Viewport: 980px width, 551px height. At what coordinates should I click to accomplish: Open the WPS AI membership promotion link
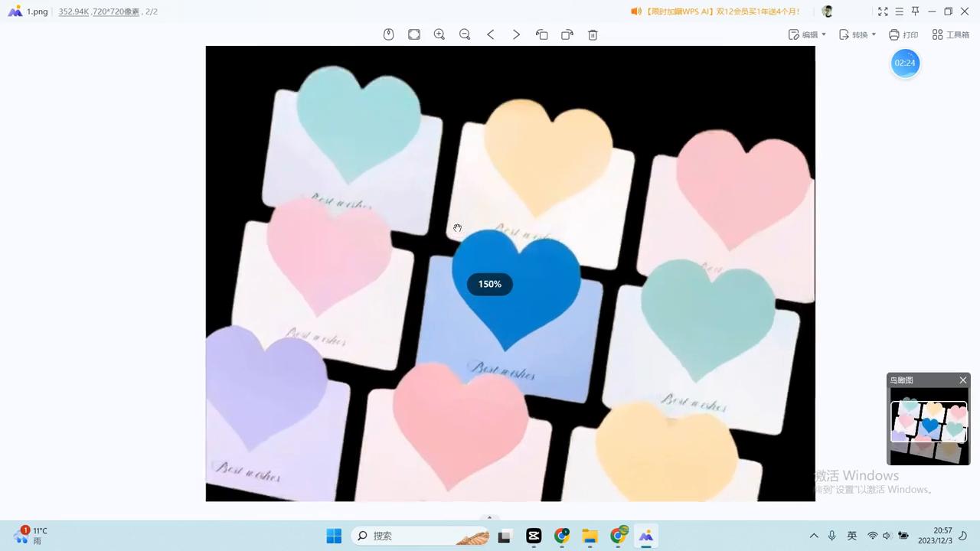716,11
